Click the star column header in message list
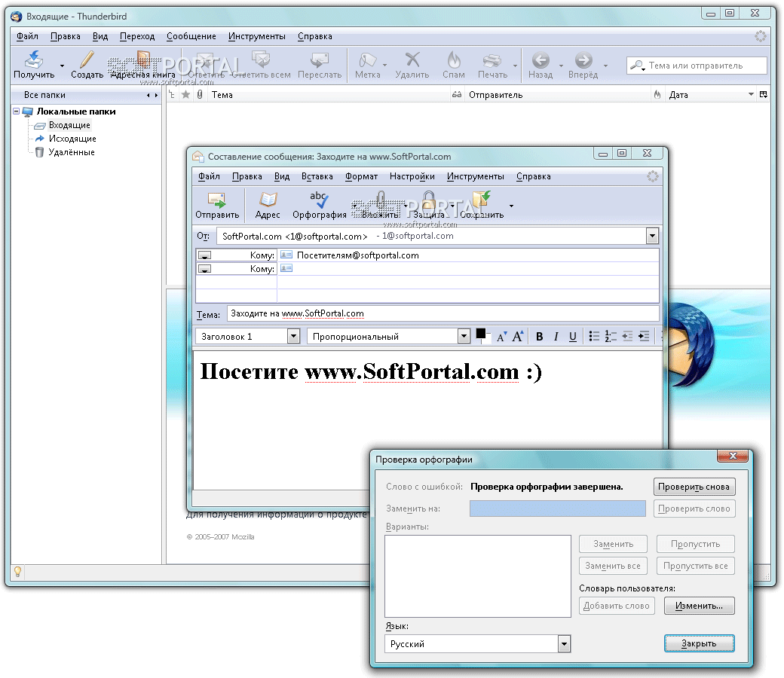The height and width of the screenshot is (678, 784). pos(185,94)
